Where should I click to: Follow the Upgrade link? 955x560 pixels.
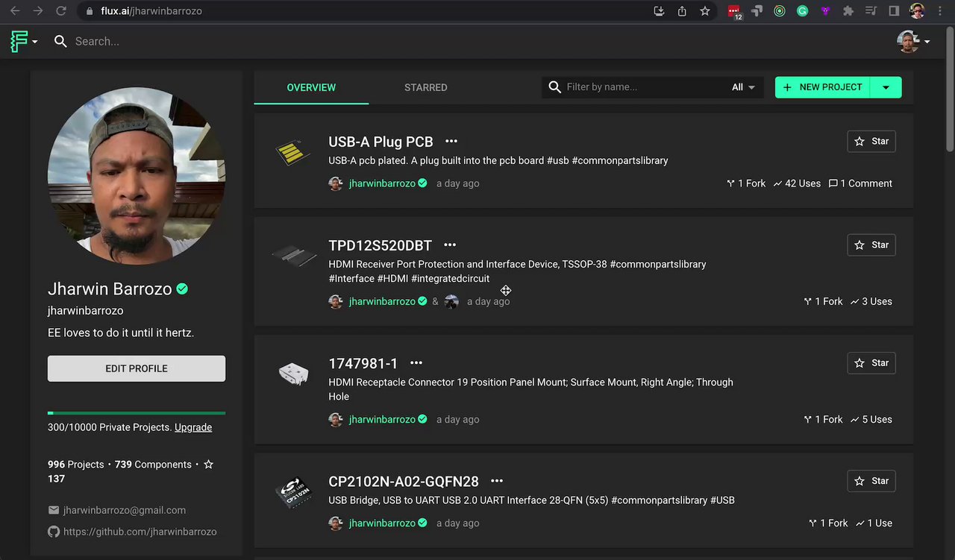point(193,427)
